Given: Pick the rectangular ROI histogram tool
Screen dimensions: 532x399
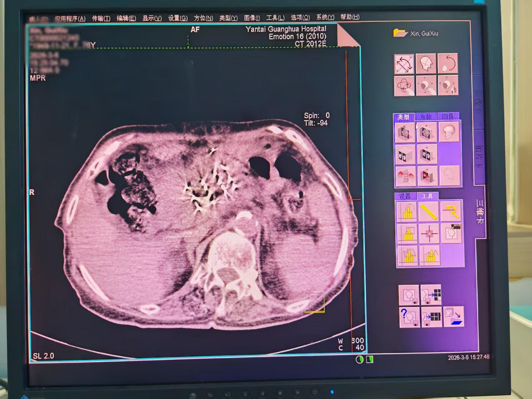Looking at the screenshot, I should coord(407,234).
